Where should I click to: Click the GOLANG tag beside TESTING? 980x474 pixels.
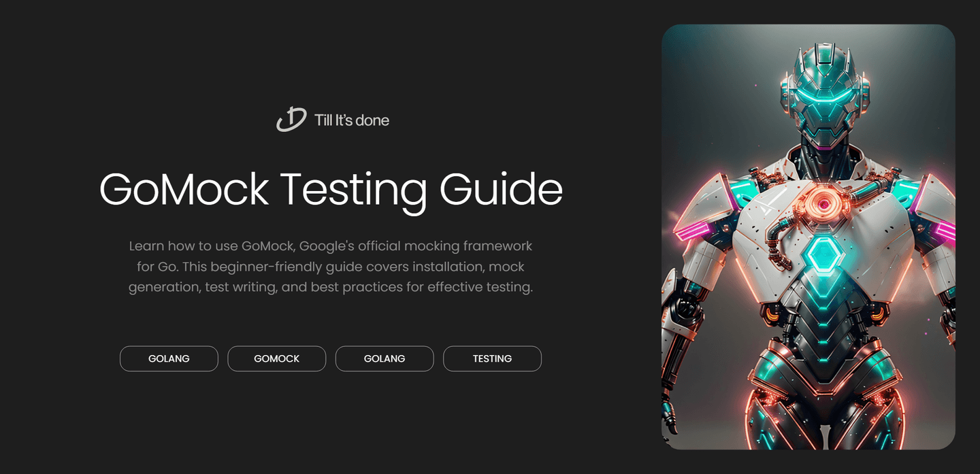385,358
